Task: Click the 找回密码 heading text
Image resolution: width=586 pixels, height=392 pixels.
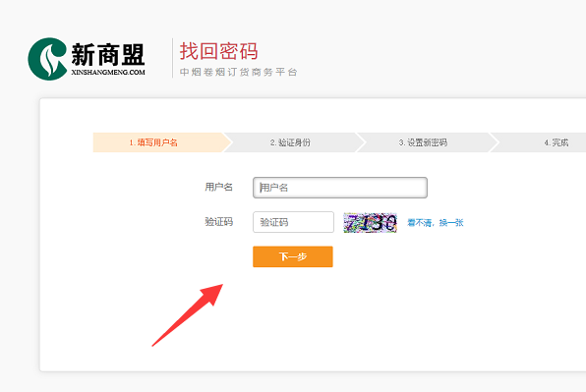Action: coord(218,51)
